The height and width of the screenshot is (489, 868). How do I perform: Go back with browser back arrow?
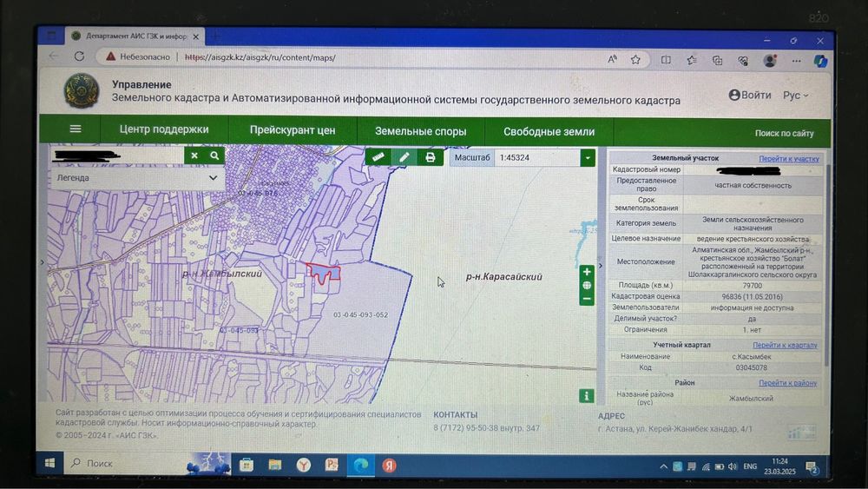pos(54,56)
